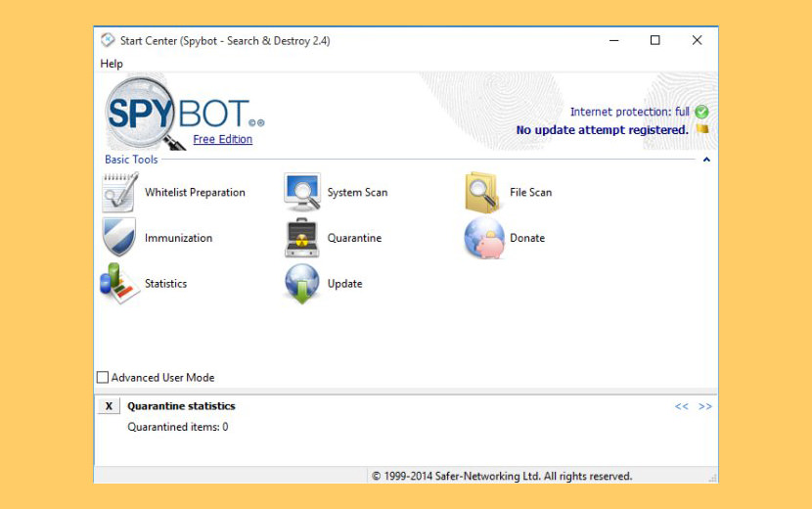
Task: Follow the Free Edition link
Action: click(x=223, y=139)
